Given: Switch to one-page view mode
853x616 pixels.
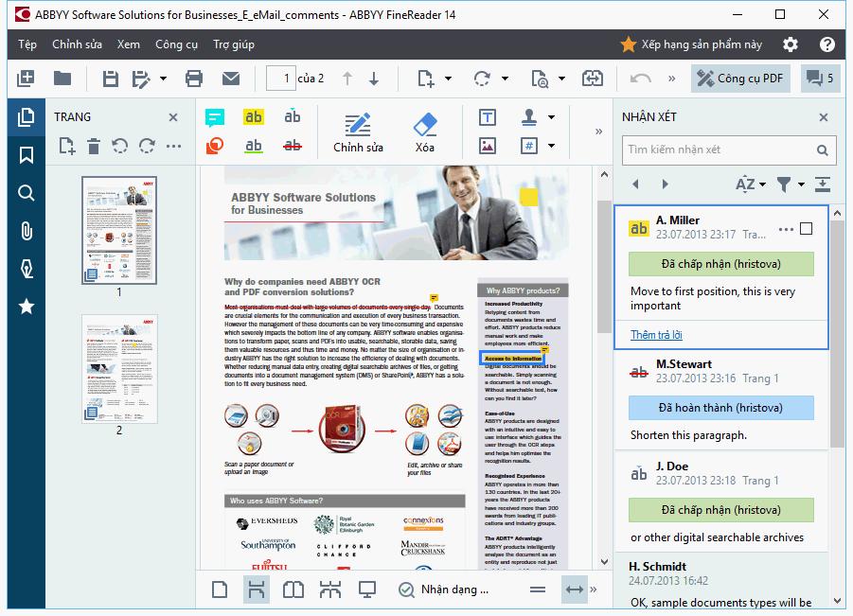Looking at the screenshot, I should [x=220, y=590].
